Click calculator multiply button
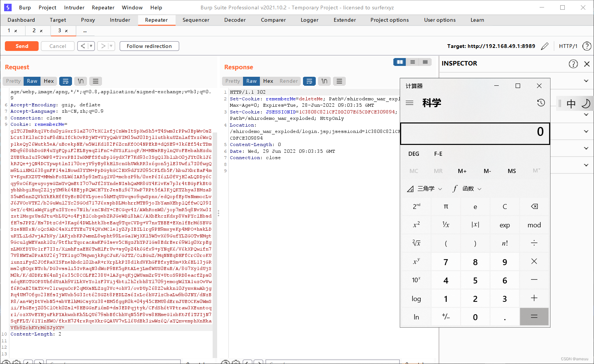 pos(534,261)
